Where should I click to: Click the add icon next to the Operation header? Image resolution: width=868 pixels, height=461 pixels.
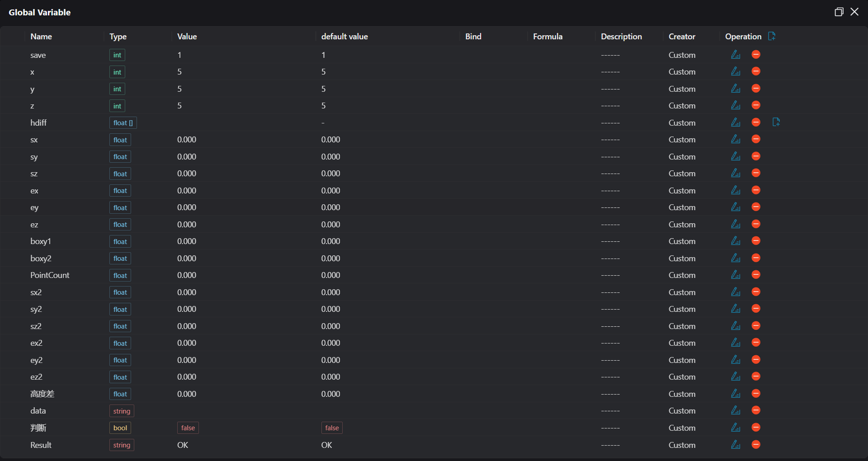coord(772,36)
